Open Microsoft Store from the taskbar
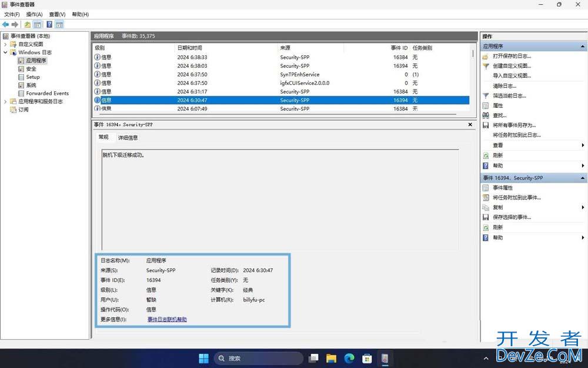Image resolution: width=588 pixels, height=368 pixels. [367, 358]
